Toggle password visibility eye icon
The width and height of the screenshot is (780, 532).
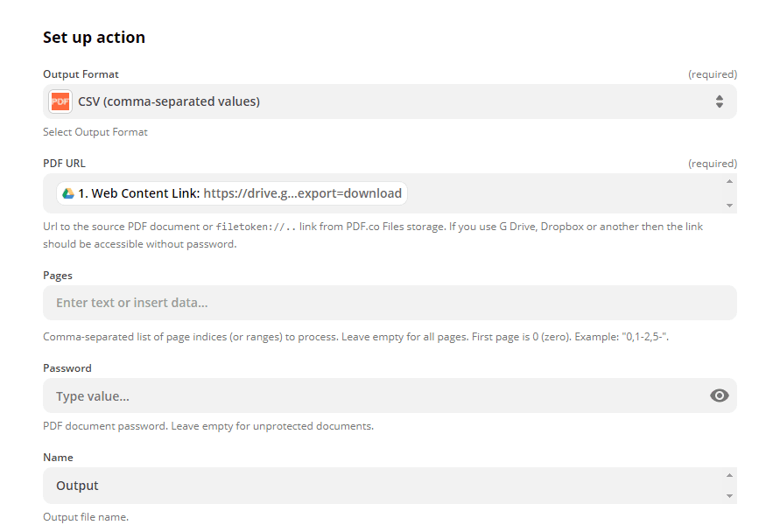coord(719,395)
